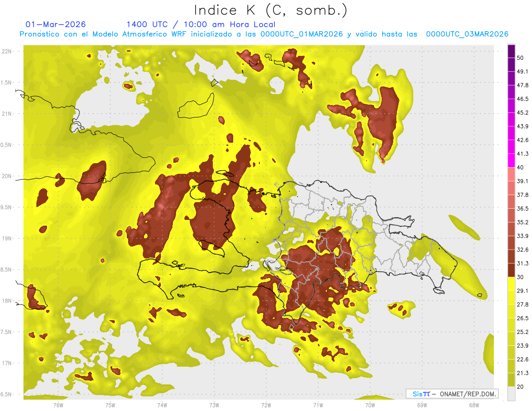
Task: Click the magenta colorbar segment between 41.3 and 42.6
Action: [x=511, y=147]
